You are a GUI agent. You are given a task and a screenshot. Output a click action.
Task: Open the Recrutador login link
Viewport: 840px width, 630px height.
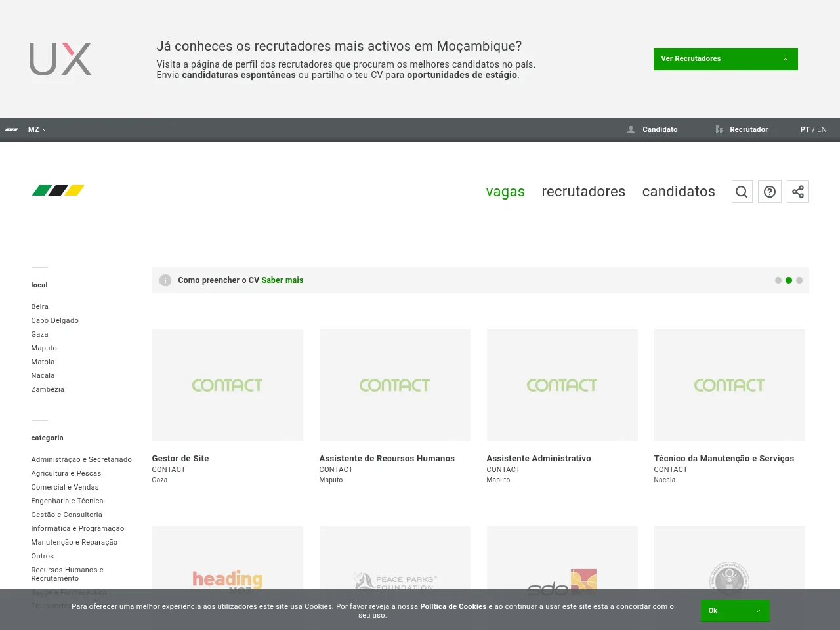pyautogui.click(x=742, y=130)
